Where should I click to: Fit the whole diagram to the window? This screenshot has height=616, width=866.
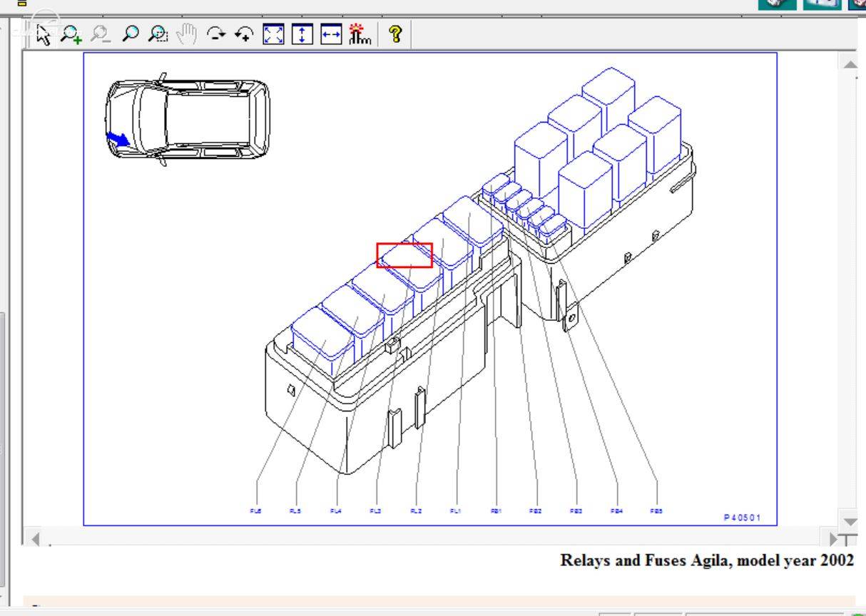pos(274,34)
